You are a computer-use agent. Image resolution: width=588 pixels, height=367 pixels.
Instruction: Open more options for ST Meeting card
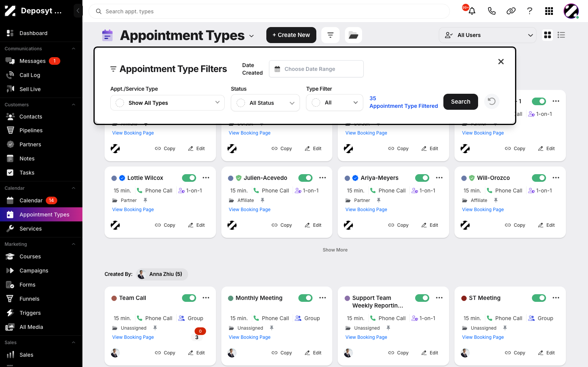tap(556, 298)
